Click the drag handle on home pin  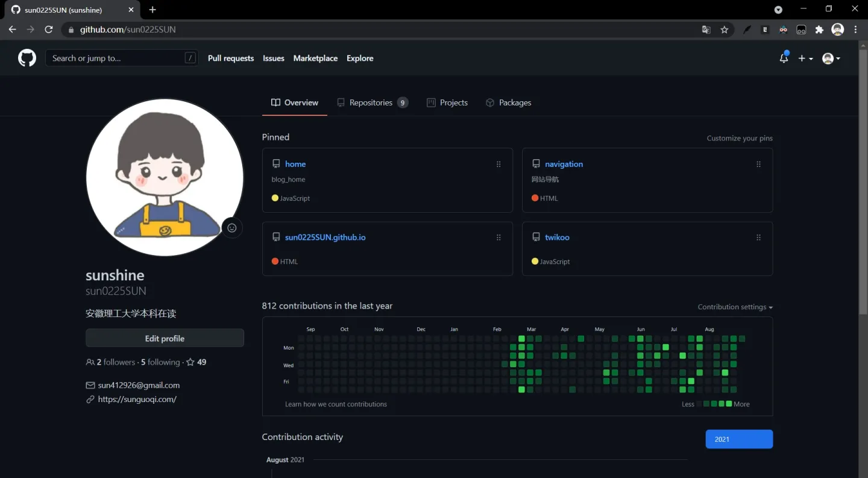(x=498, y=164)
